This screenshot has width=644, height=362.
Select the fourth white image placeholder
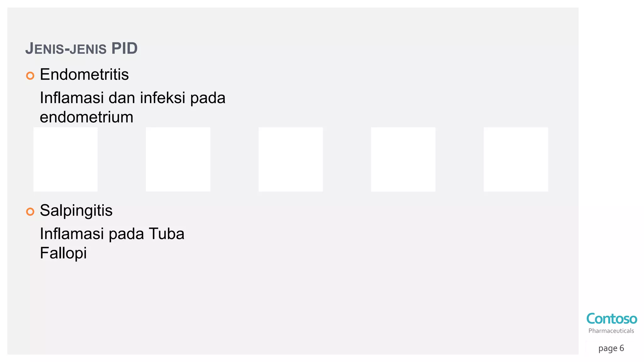403,159
